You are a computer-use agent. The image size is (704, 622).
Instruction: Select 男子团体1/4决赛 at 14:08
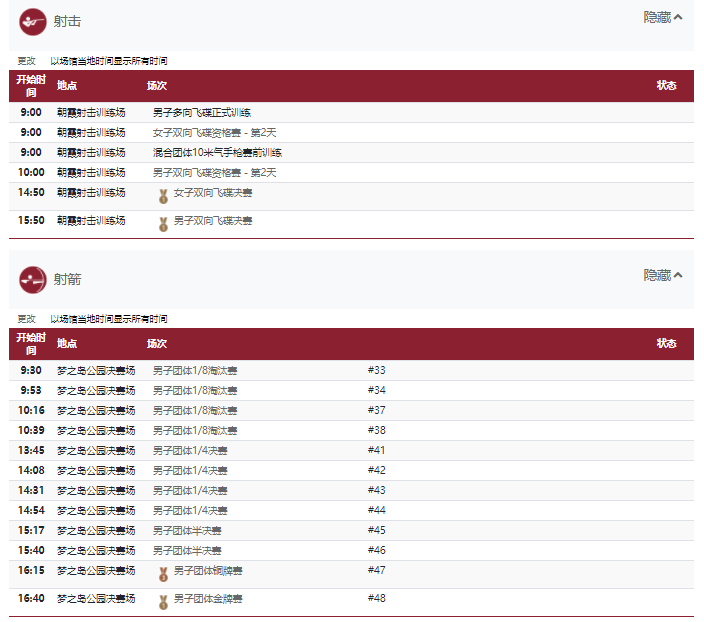pyautogui.click(x=190, y=471)
